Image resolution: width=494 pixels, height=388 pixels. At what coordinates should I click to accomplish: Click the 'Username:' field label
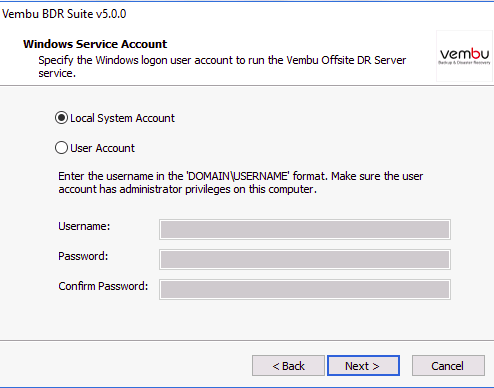(84, 226)
